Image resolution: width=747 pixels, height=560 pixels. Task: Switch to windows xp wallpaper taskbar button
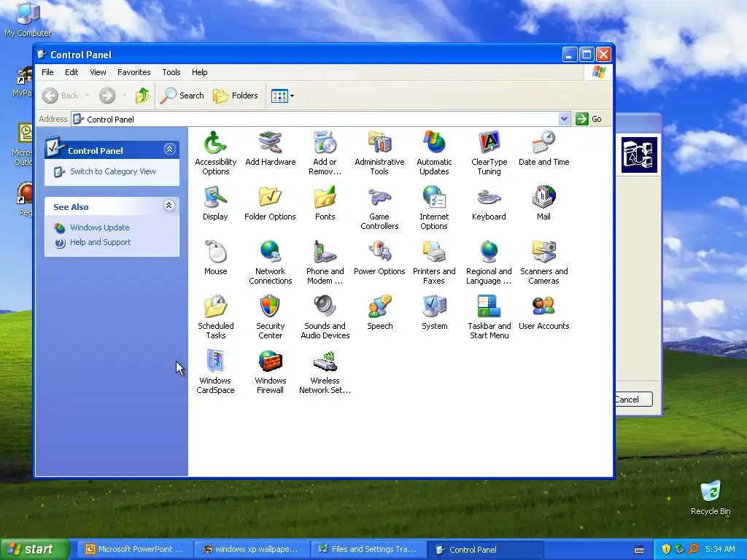click(251, 550)
